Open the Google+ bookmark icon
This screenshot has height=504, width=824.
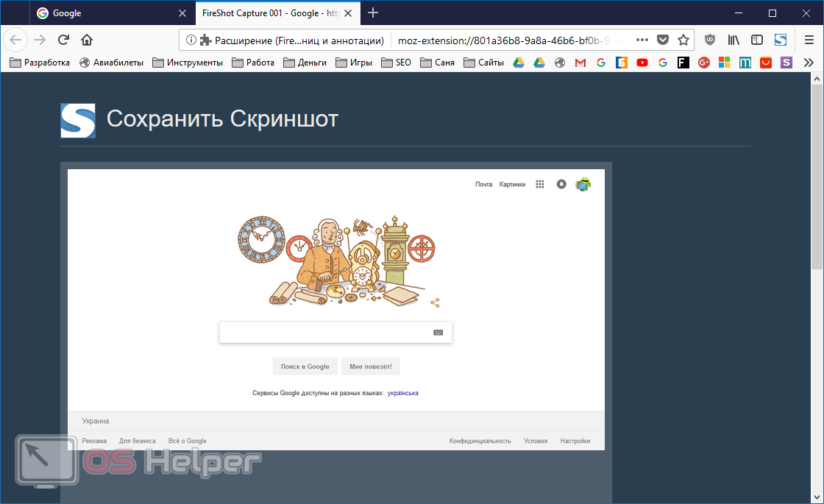(x=703, y=63)
